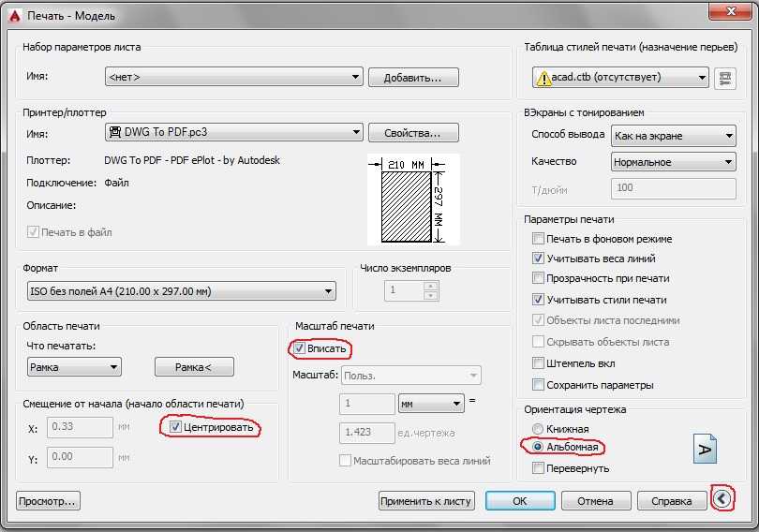Enable Штемпель вкл checkbox
The image size is (759, 532).
[x=538, y=363]
